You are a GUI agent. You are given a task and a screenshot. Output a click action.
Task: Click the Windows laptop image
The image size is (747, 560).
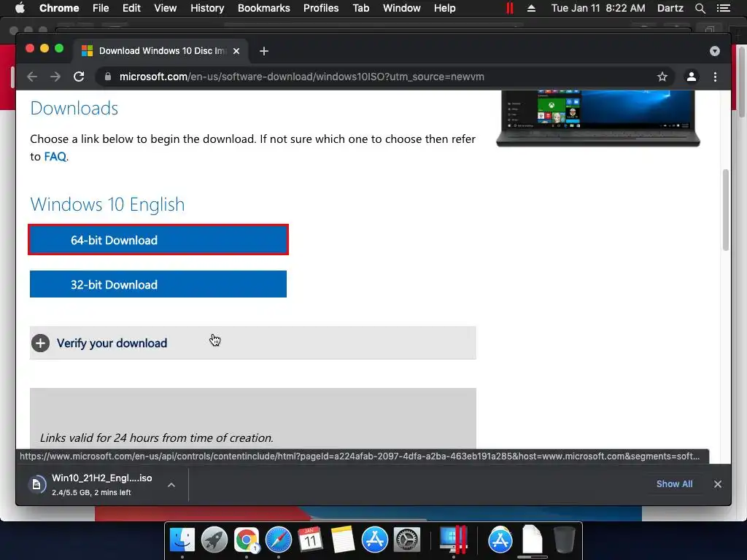(598, 118)
